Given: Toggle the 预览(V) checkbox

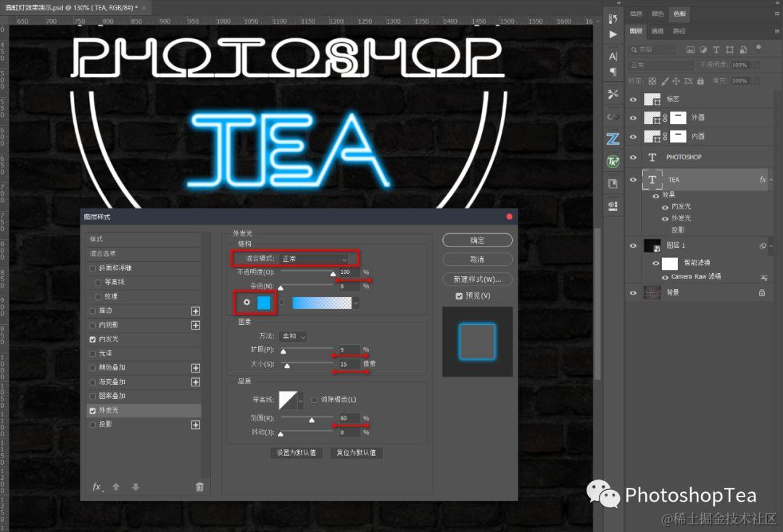Looking at the screenshot, I should tap(459, 296).
